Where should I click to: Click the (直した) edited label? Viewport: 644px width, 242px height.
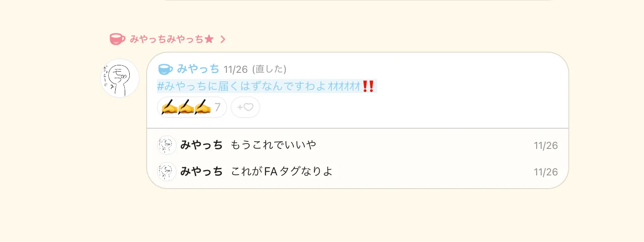(269, 69)
